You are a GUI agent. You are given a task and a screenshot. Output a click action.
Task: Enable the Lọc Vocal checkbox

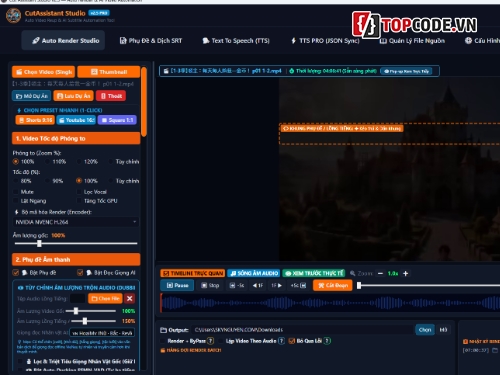(x=79, y=192)
